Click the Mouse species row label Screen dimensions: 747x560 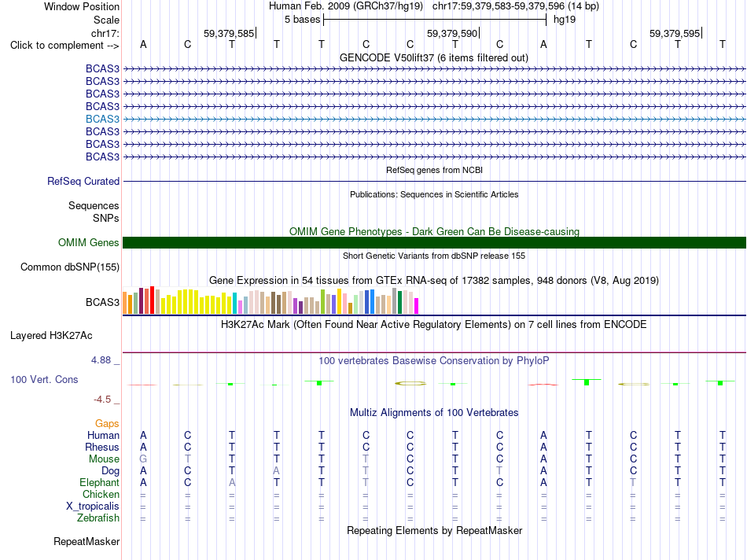pyautogui.click(x=104, y=459)
